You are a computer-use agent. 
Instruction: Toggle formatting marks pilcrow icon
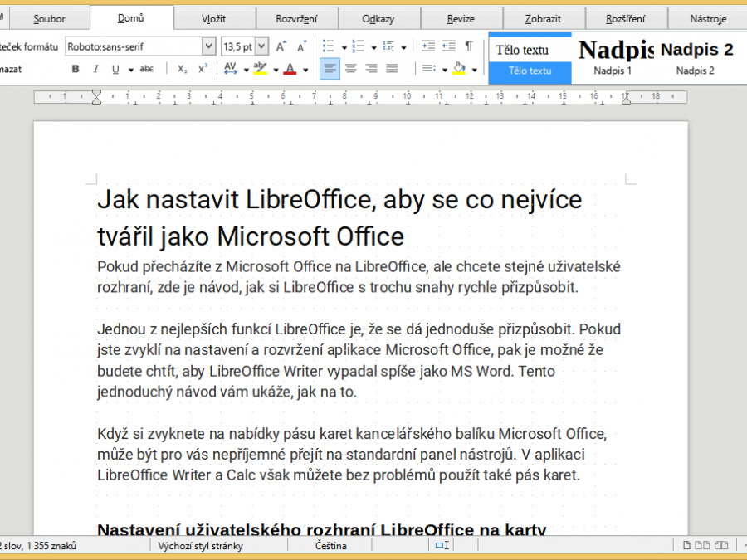click(x=469, y=46)
